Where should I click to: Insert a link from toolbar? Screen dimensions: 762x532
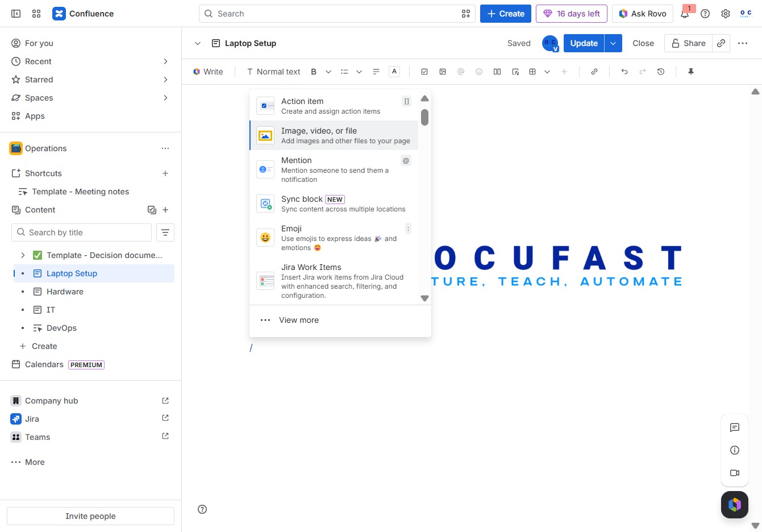594,72
